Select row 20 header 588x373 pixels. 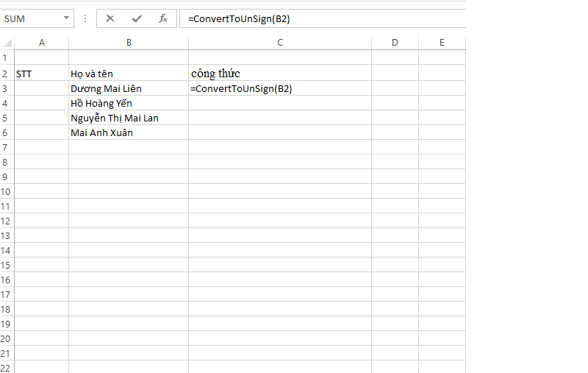(x=7, y=338)
